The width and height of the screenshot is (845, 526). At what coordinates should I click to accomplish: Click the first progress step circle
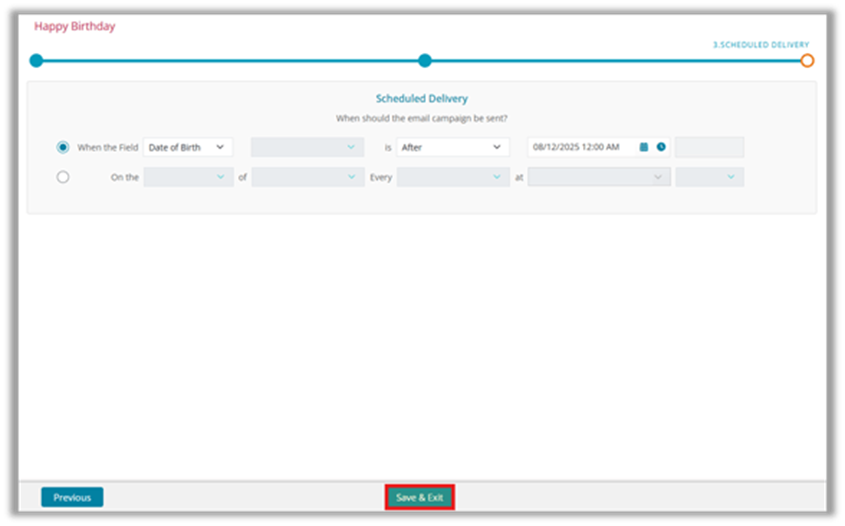37,61
